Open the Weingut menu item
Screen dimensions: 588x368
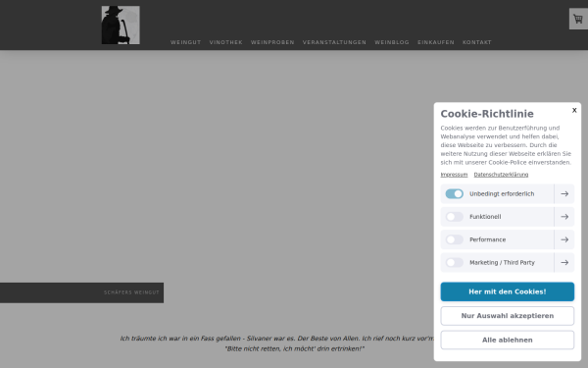(185, 42)
